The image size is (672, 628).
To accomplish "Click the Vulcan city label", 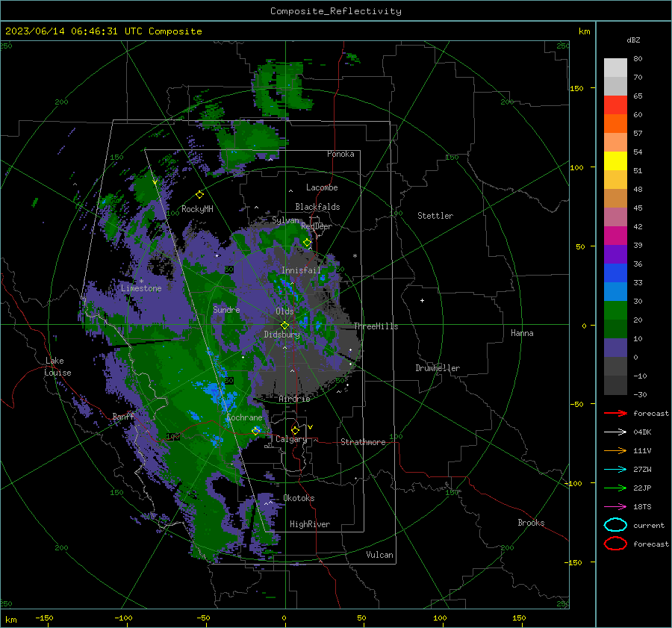I will [x=379, y=555].
